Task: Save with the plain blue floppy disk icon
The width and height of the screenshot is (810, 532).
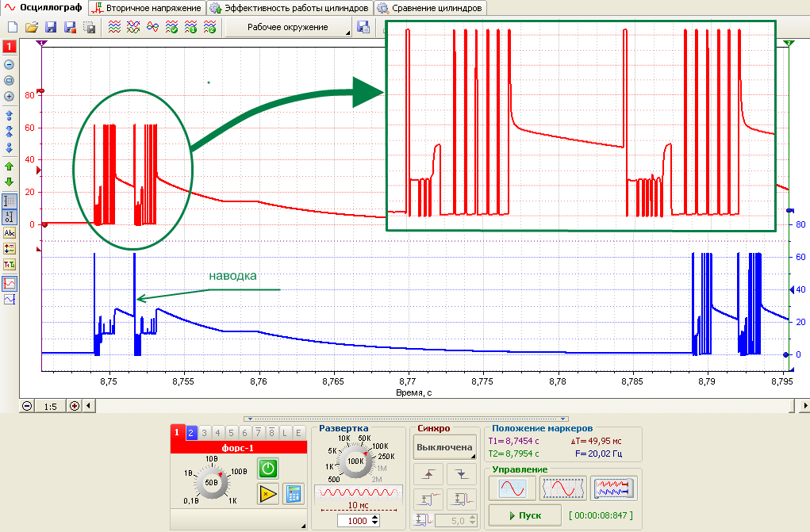Action: click(51, 28)
